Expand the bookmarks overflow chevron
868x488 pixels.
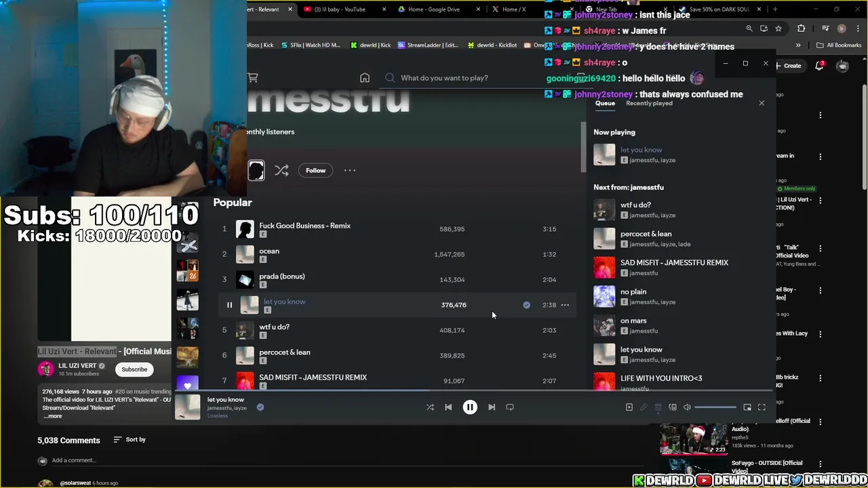point(798,45)
